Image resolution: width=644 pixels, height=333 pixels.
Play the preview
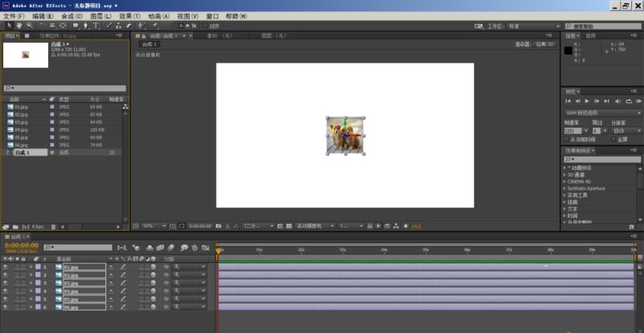(587, 101)
